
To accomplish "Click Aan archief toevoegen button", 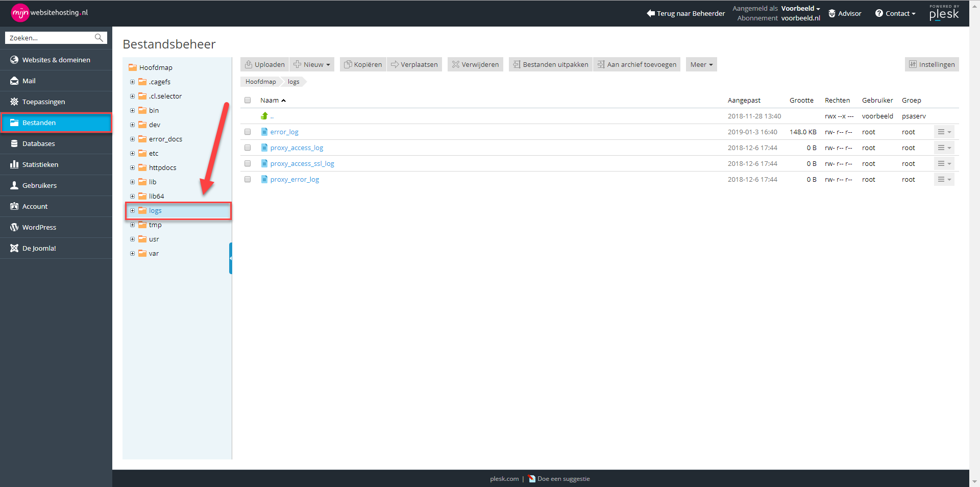I will (x=637, y=64).
